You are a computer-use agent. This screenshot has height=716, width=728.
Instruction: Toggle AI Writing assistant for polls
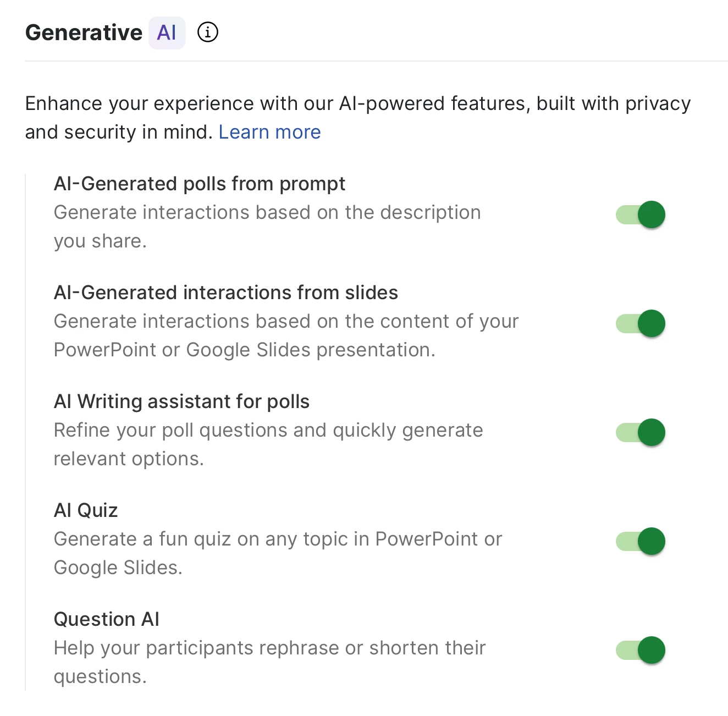641,432
